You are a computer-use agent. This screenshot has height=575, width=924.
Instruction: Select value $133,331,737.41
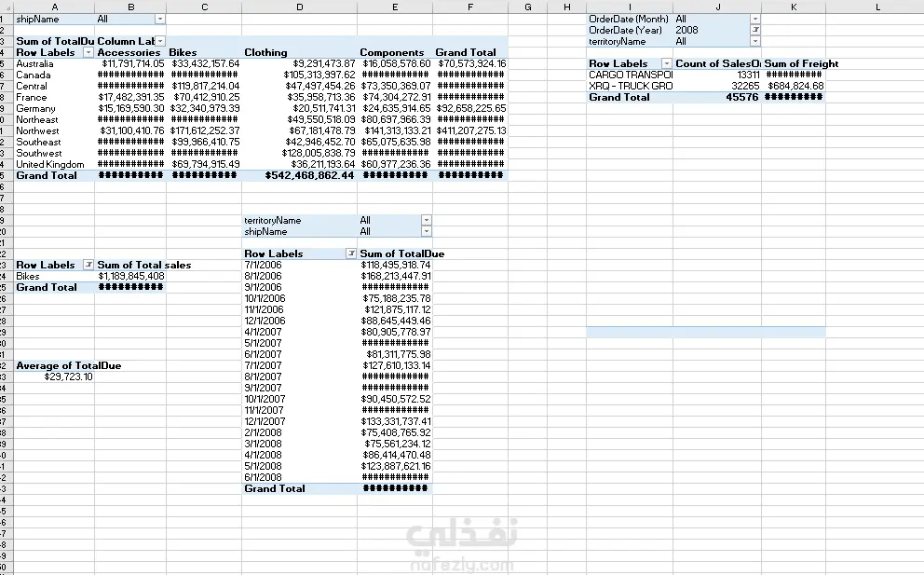pyautogui.click(x=395, y=421)
